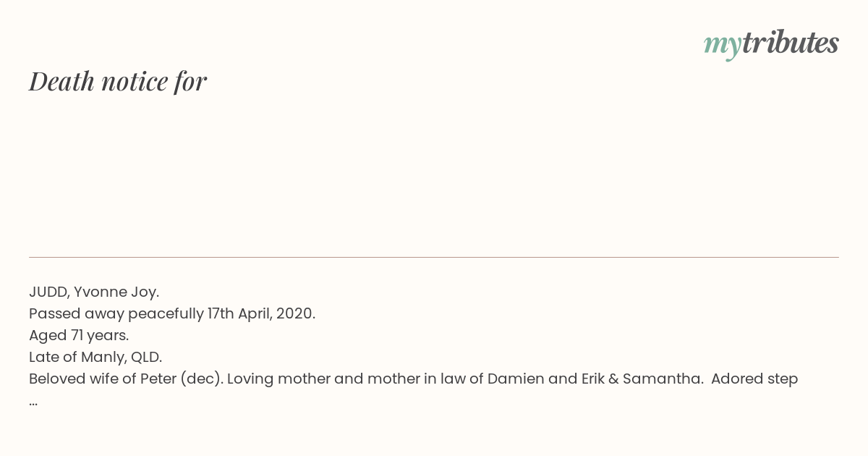Click the "Death notice for" heading
Viewport: 868px width, 456px height.
pyautogui.click(x=118, y=82)
